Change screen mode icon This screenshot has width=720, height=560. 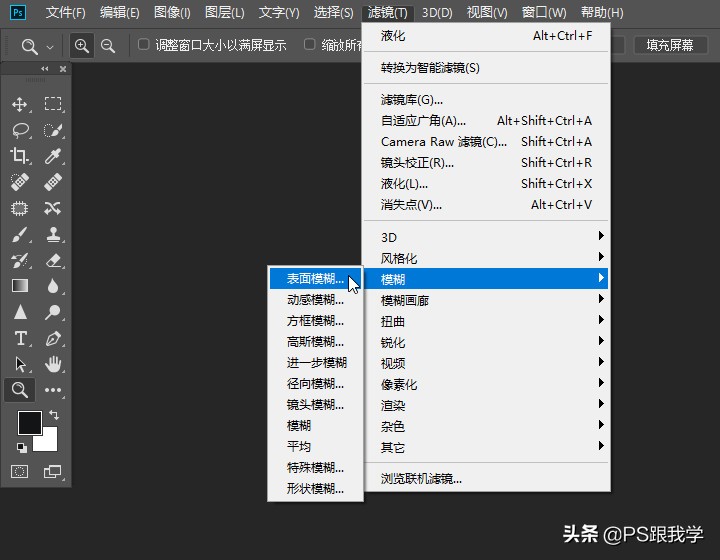(x=52, y=471)
